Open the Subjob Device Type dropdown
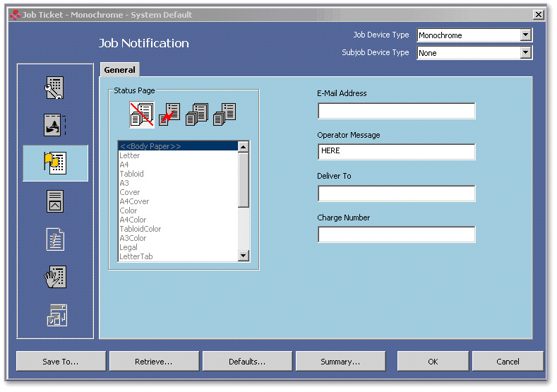Viewport: 557px width, 392px height. point(525,52)
